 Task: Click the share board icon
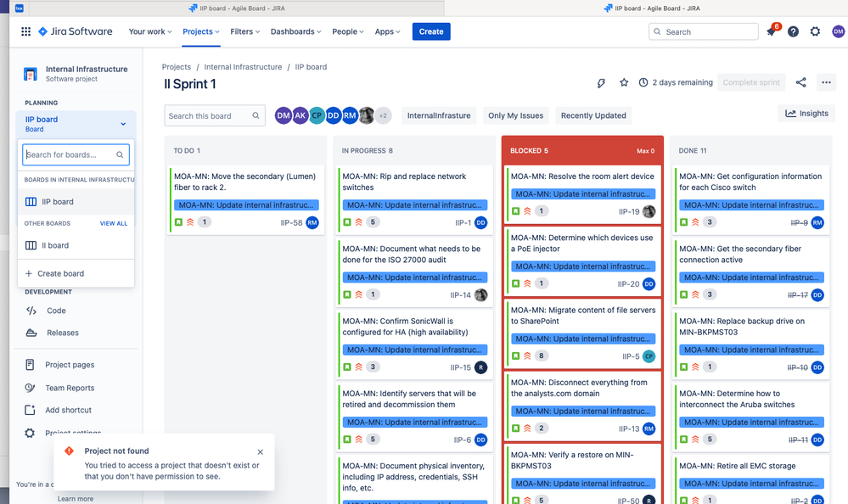tap(801, 82)
